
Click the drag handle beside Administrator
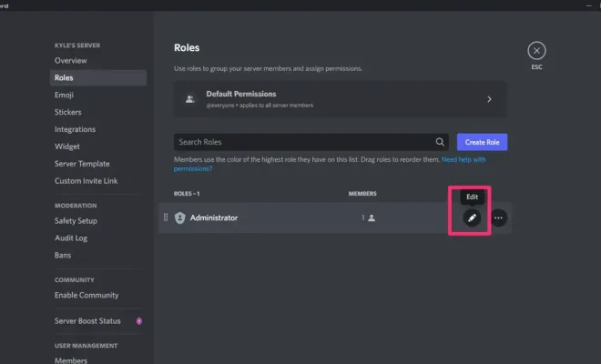click(166, 217)
